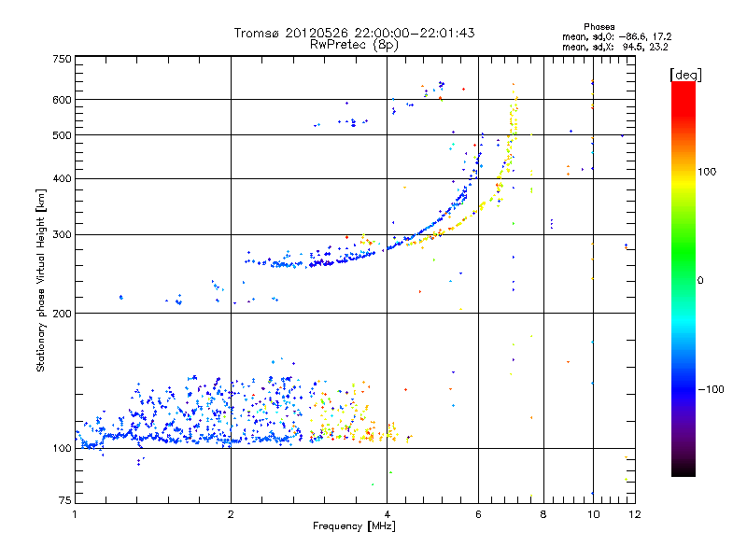This screenshot has width=747, height=560.
Task: Click the 'Frequency [MHz]' axis label
Action: (x=354, y=526)
